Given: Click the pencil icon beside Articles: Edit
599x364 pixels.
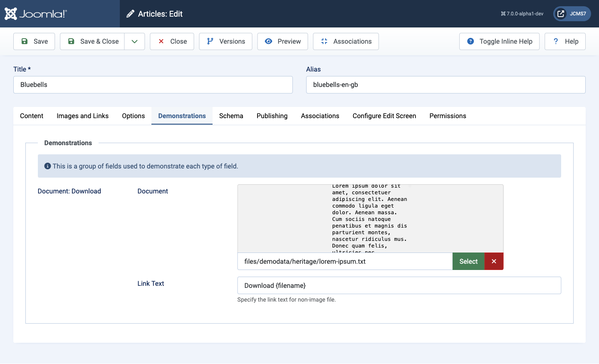Looking at the screenshot, I should coord(130,14).
